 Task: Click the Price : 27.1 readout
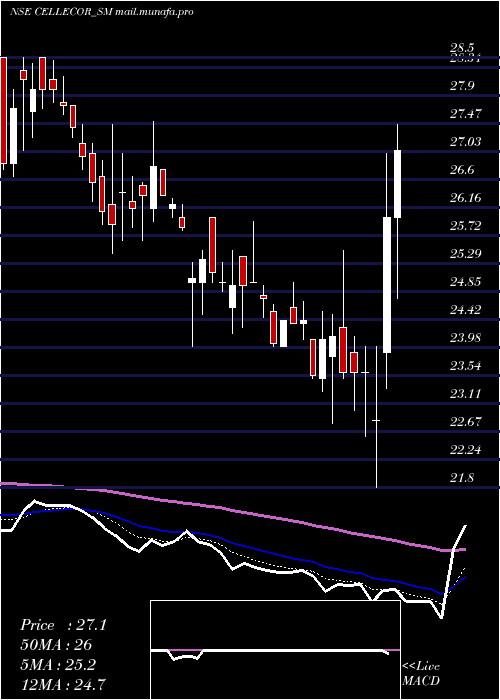[63, 625]
